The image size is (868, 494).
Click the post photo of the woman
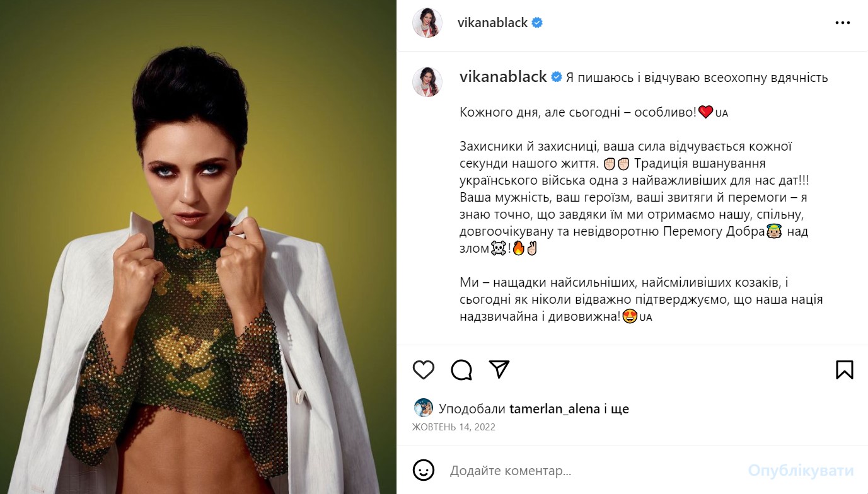[x=198, y=247]
